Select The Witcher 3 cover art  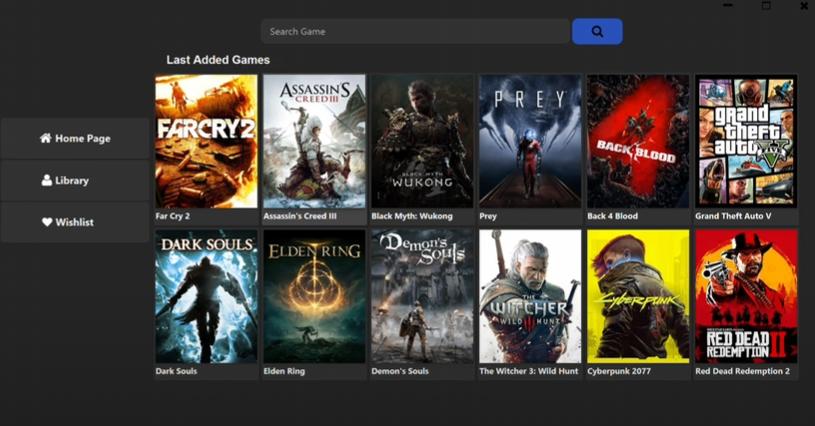(x=530, y=296)
